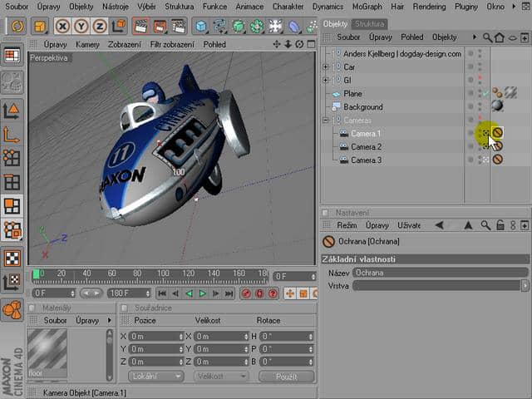
Task: Toggle the X axis lock
Action: [62, 26]
